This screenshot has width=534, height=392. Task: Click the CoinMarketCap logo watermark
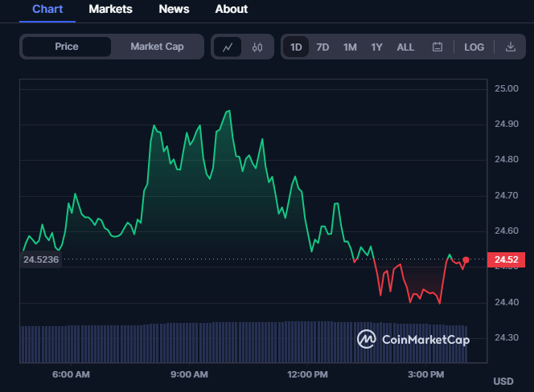[413, 339]
